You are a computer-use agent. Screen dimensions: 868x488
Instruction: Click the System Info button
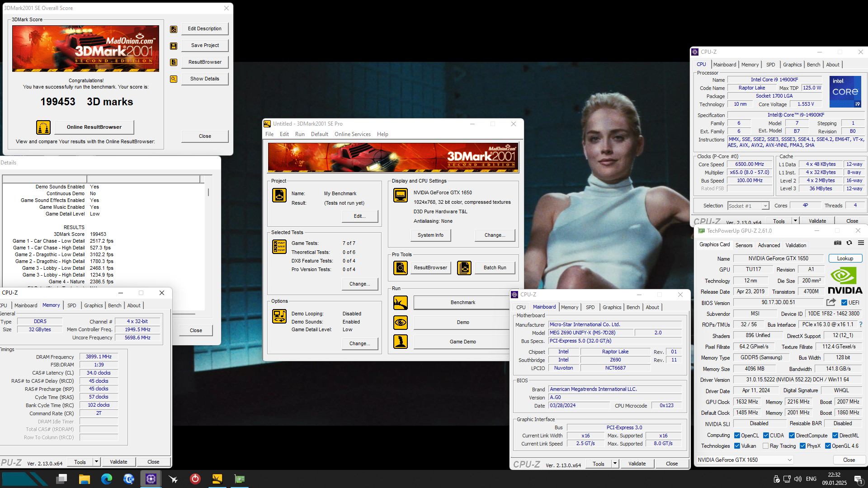coord(430,235)
